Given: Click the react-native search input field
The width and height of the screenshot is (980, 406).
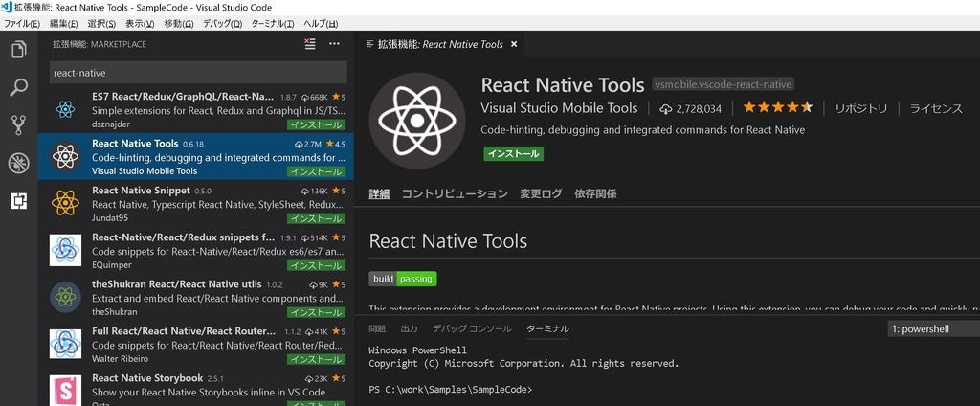Looking at the screenshot, I should (x=197, y=73).
